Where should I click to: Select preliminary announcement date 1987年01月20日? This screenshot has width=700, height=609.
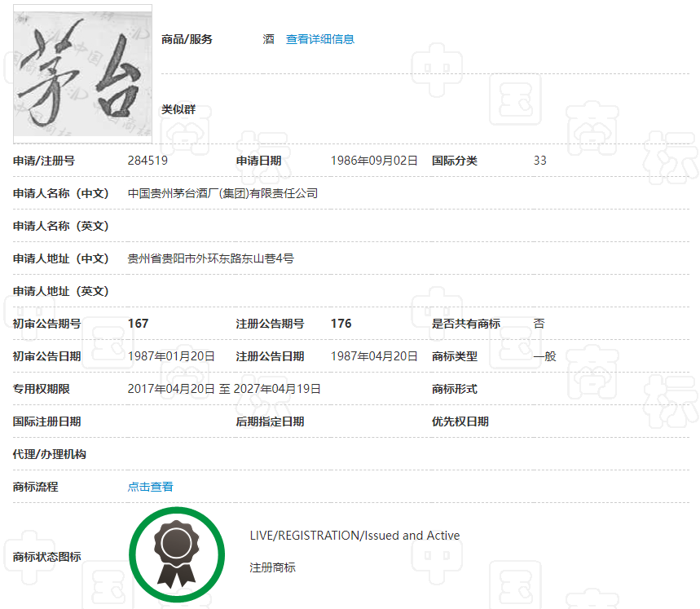171,356
